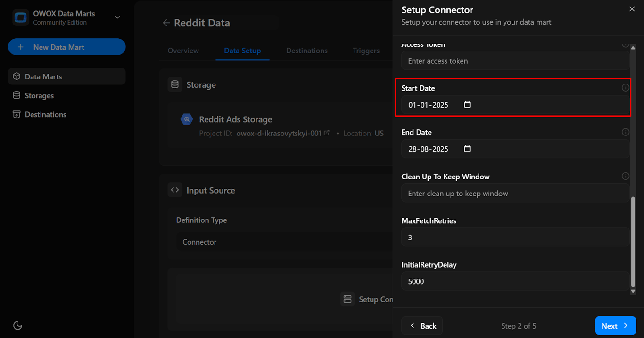
Task: Open the Start Date calendar picker icon
Action: pos(467,105)
